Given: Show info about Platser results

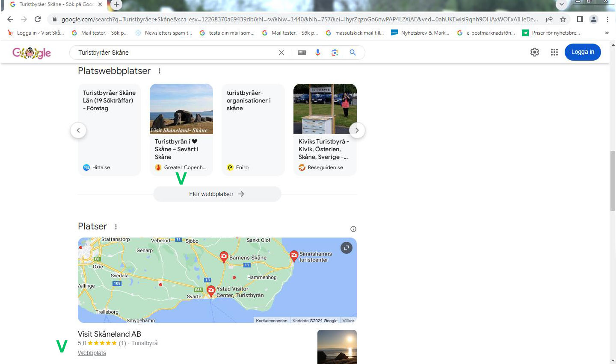Looking at the screenshot, I should [x=353, y=229].
